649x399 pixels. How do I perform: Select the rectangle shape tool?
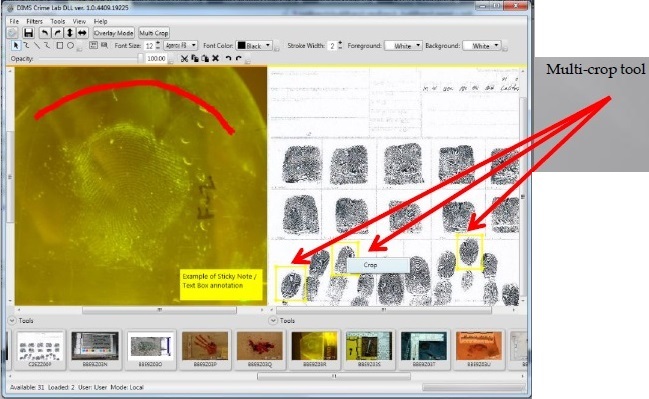click(60, 46)
